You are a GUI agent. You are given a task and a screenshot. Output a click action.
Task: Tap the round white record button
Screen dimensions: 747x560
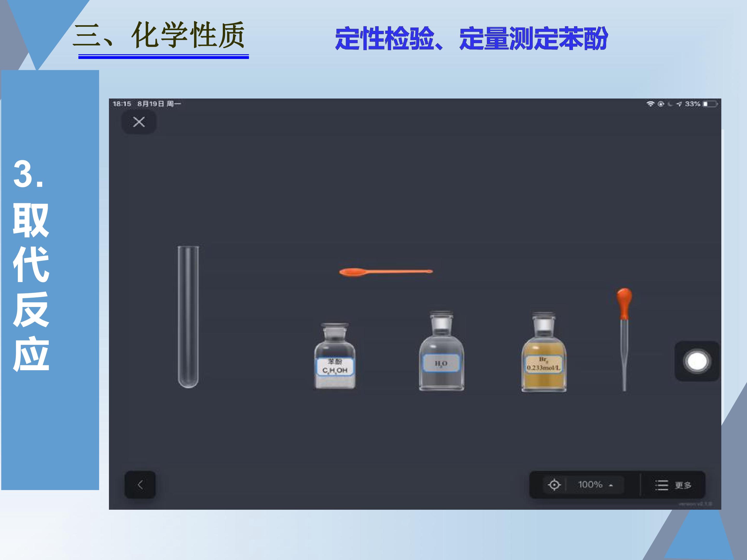pos(697,361)
